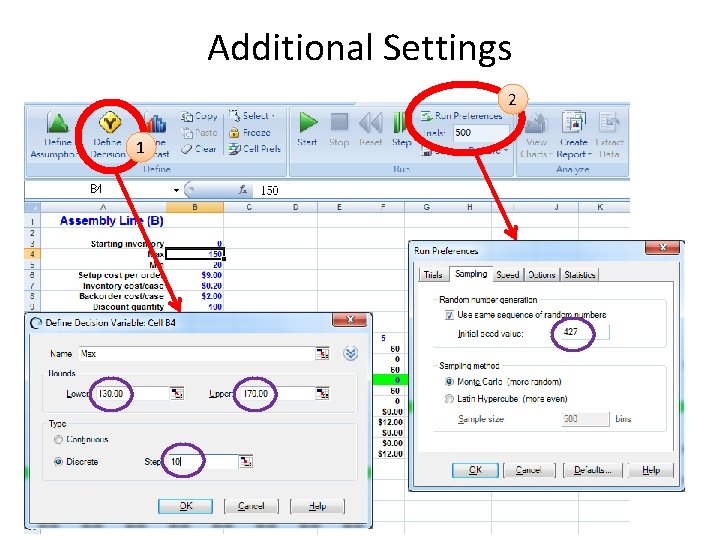
Task: Click the Define Assumption icon
Action: pos(57,124)
